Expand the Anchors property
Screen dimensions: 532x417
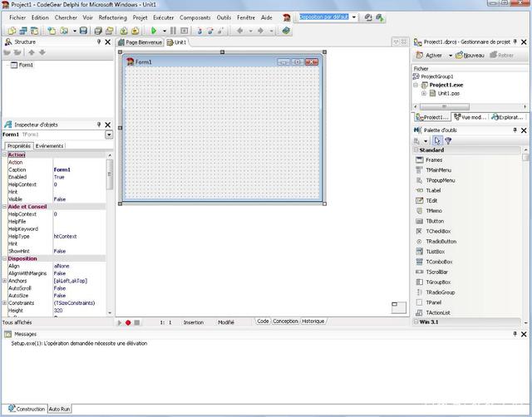(5, 281)
